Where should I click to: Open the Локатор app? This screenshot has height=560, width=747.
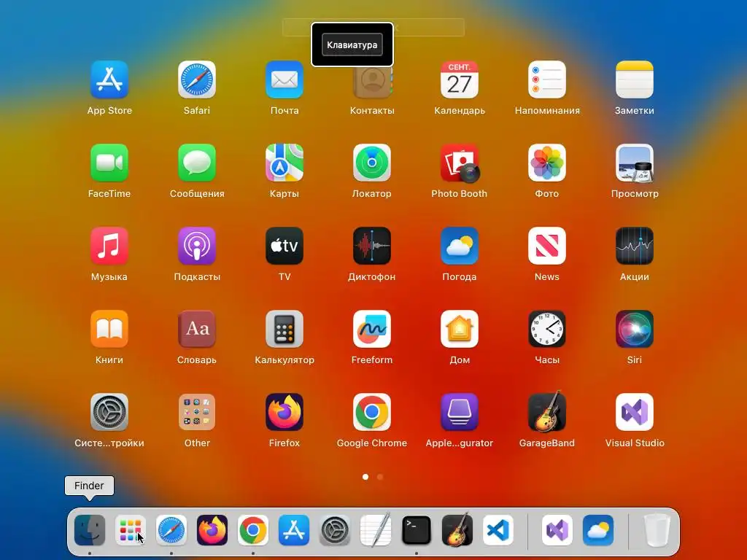point(372,163)
